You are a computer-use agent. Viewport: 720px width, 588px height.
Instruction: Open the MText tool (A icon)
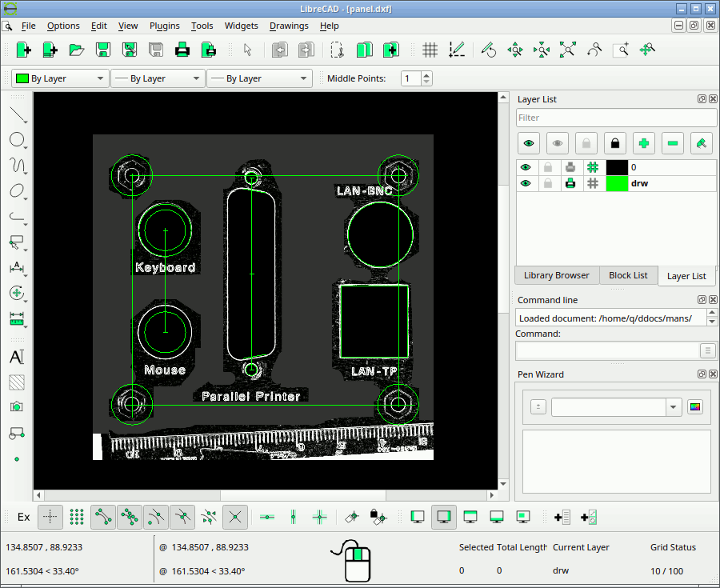coord(17,357)
